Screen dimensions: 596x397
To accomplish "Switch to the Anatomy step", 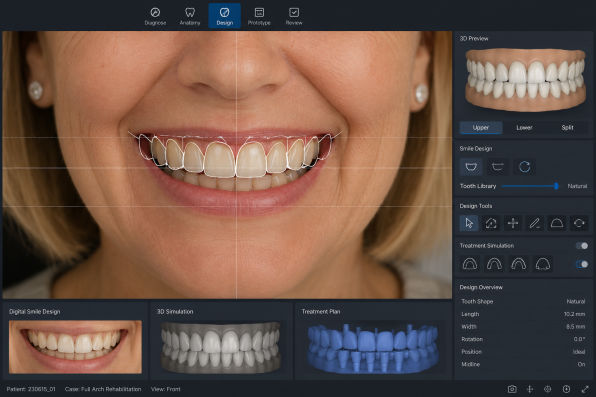I will click(190, 16).
